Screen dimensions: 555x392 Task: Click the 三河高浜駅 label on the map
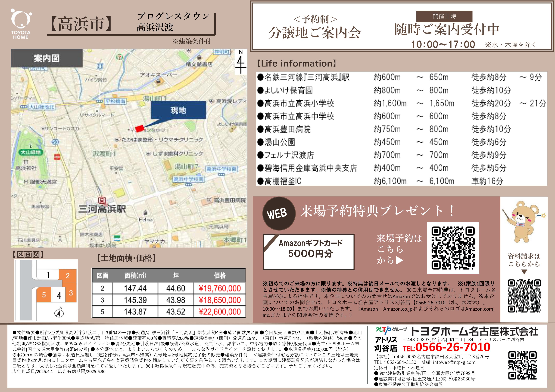tap(102, 209)
